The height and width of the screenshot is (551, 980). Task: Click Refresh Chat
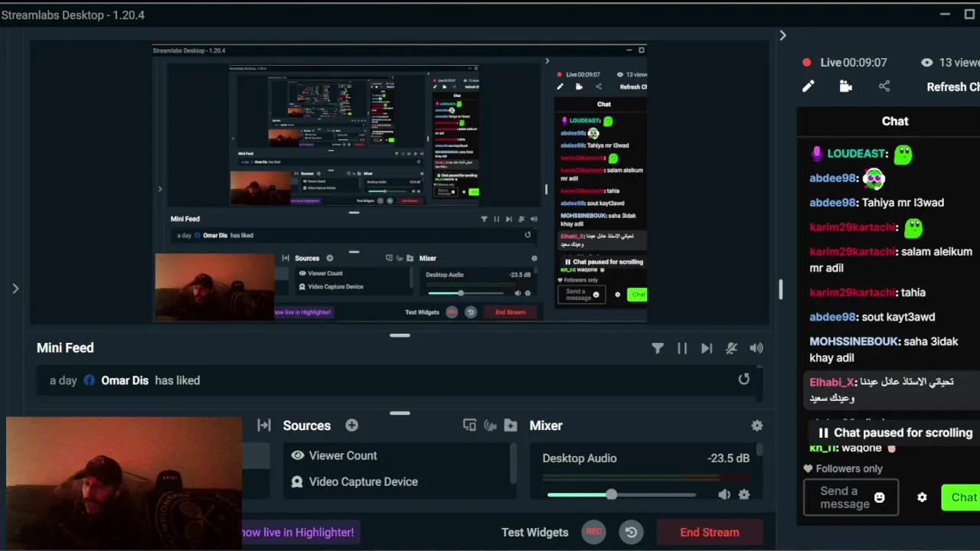953,86
